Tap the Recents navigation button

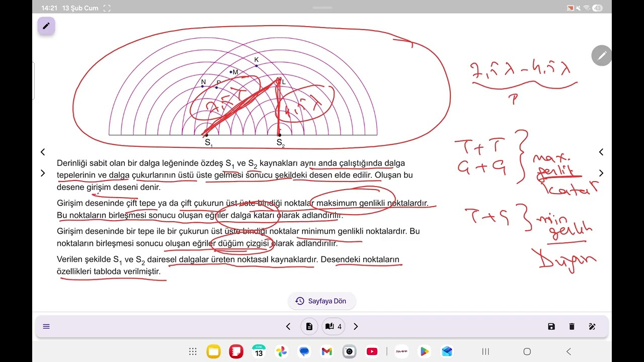[x=486, y=351]
